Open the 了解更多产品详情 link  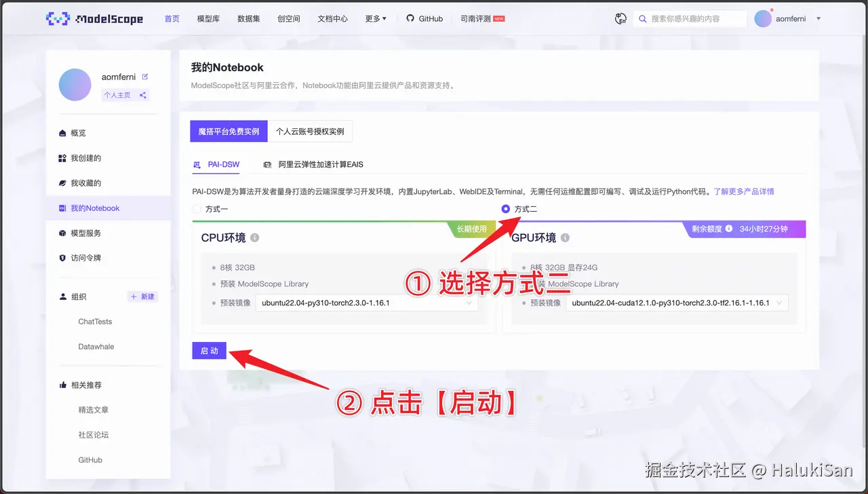coord(744,191)
